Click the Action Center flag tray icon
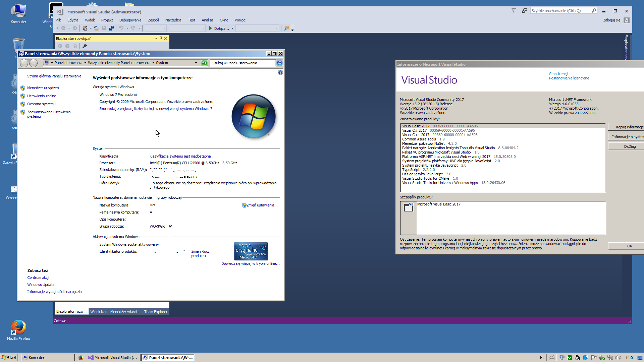 [x=594, y=358]
